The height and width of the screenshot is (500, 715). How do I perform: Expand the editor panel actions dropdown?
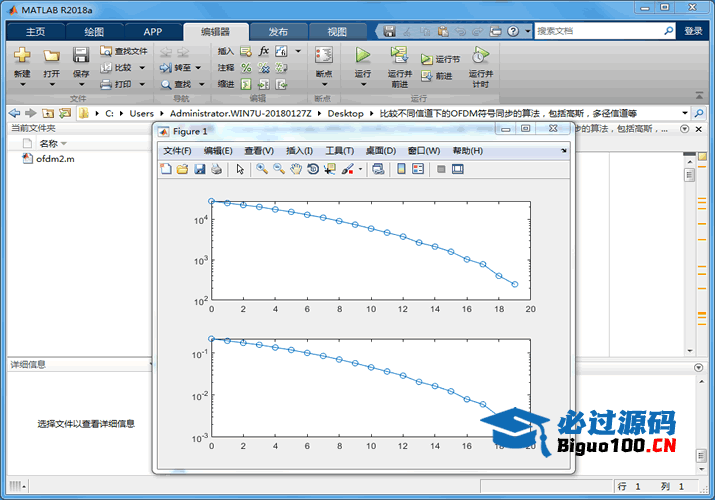tap(684, 129)
